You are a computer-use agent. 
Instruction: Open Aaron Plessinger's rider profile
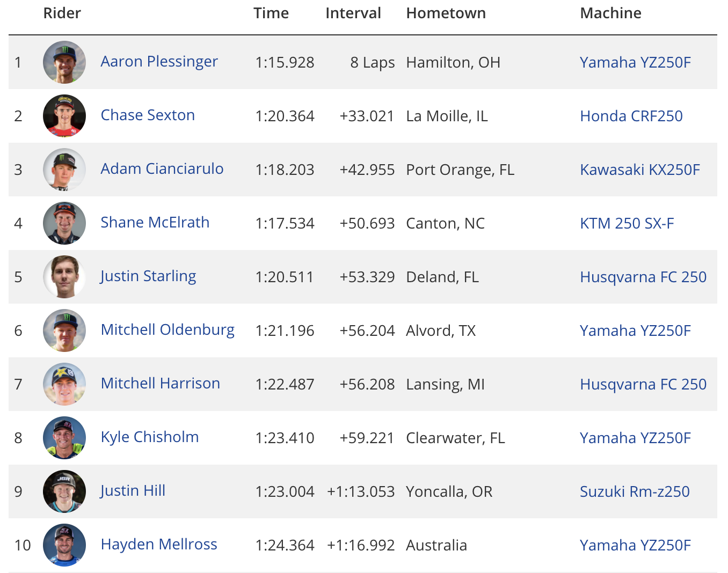tap(159, 62)
